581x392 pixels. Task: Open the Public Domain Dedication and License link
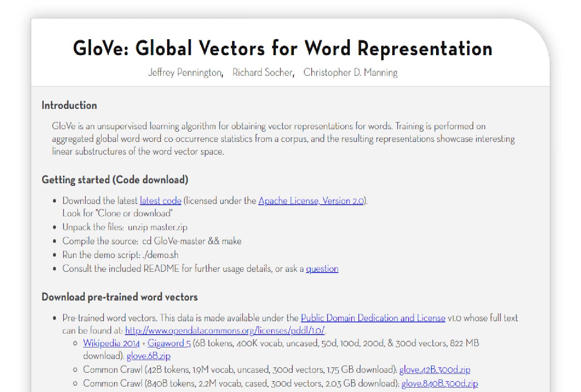(x=373, y=318)
